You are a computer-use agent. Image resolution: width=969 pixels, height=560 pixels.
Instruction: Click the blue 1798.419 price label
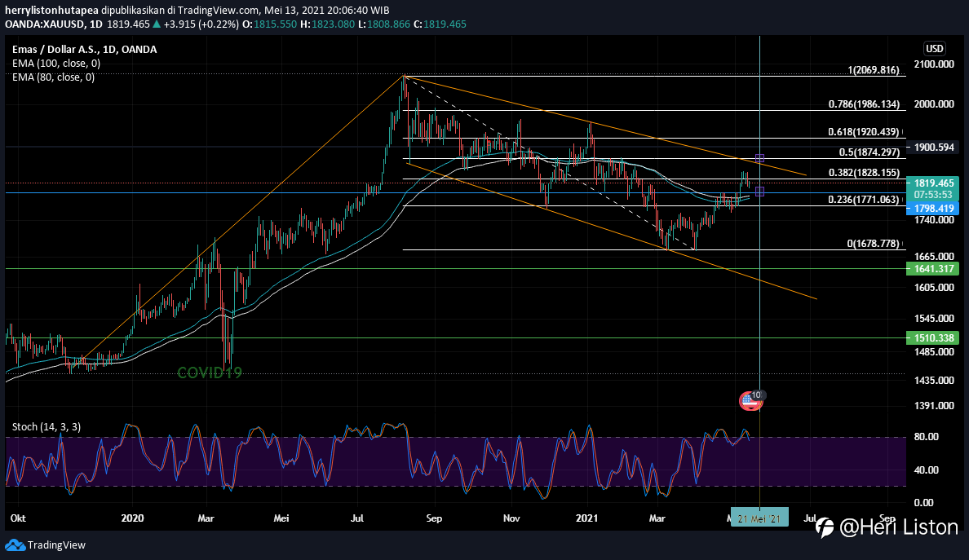[934, 209]
